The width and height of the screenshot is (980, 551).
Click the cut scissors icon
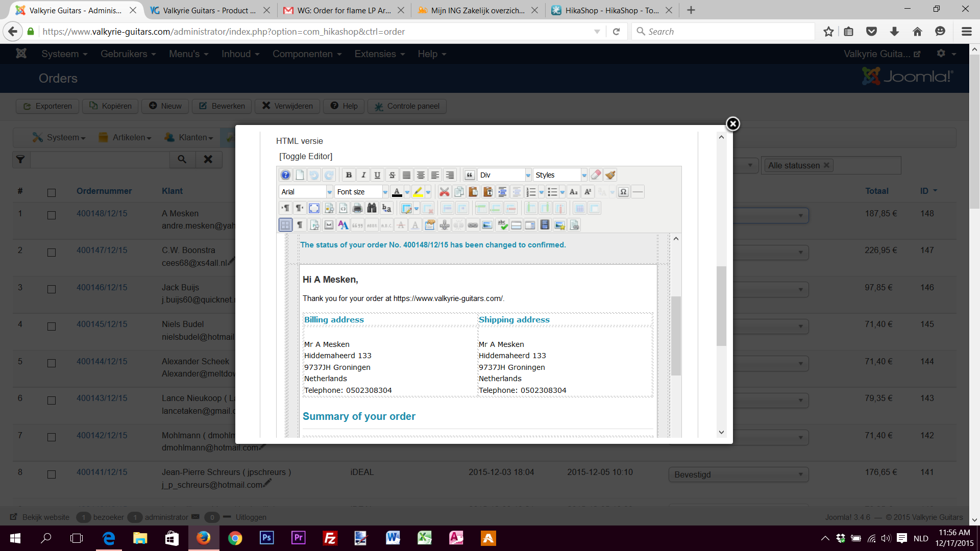coord(444,192)
